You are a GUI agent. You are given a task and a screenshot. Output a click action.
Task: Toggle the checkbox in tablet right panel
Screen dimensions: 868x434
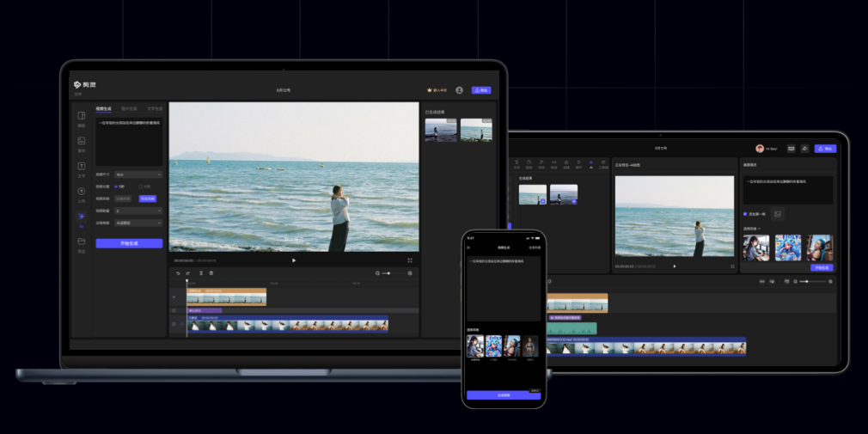tap(745, 213)
